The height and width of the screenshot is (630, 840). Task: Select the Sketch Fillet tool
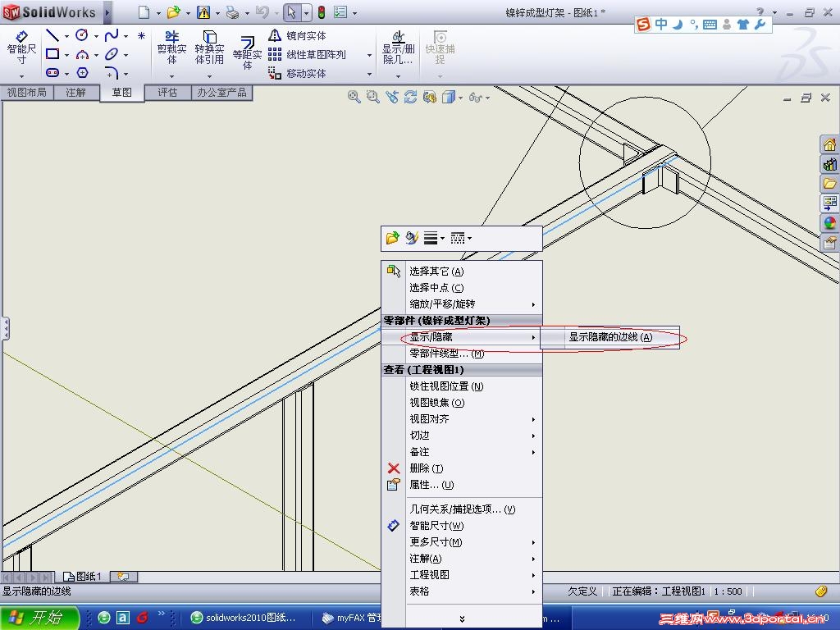pos(112,72)
